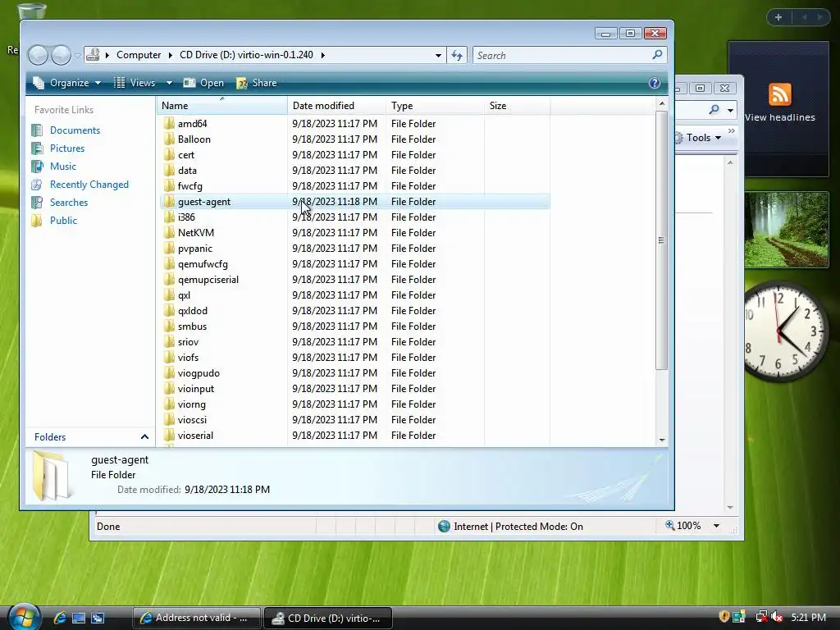This screenshot has width=840, height=630.
Task: Click the drive icon in address bar
Action: [94, 55]
